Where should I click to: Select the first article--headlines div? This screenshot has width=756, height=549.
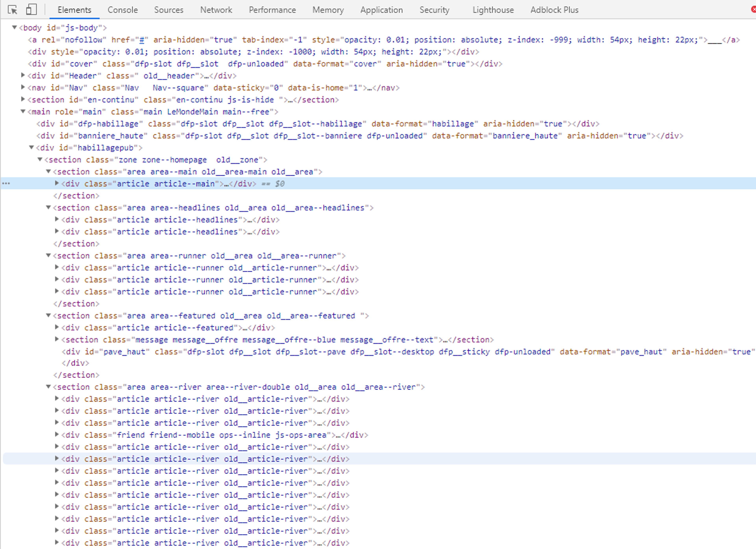coord(170,220)
